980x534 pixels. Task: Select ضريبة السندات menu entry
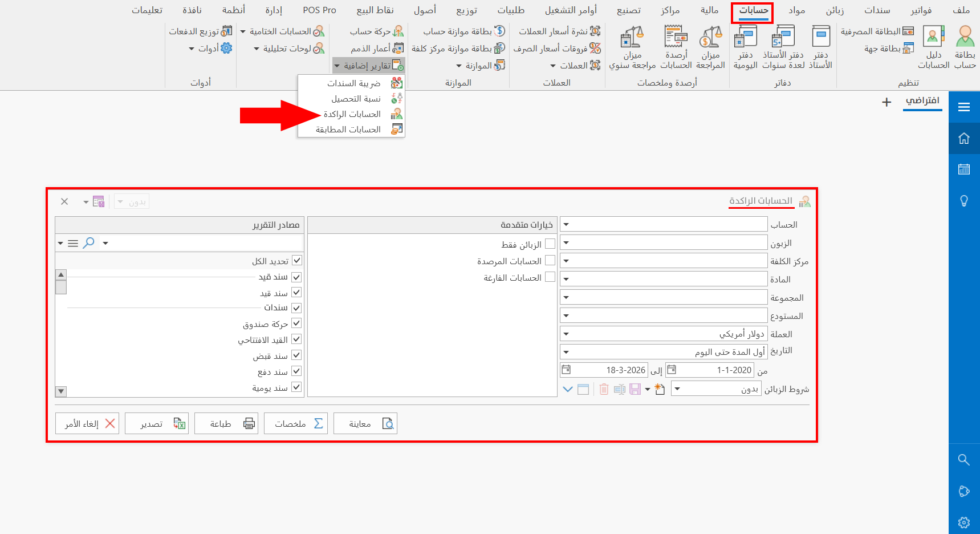[x=351, y=83]
